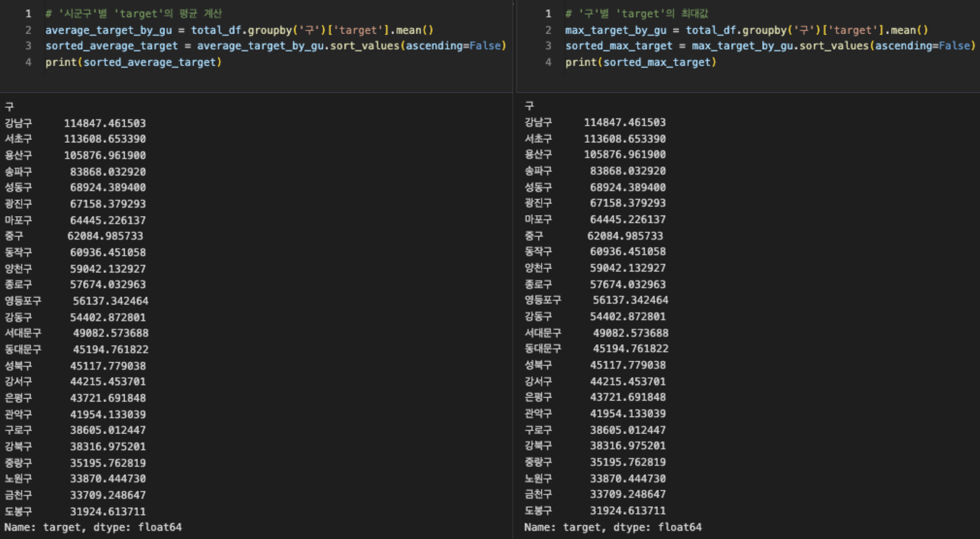Image resolution: width=980 pixels, height=539 pixels.
Task: Click 마포구 row in right output
Action: click(595, 220)
